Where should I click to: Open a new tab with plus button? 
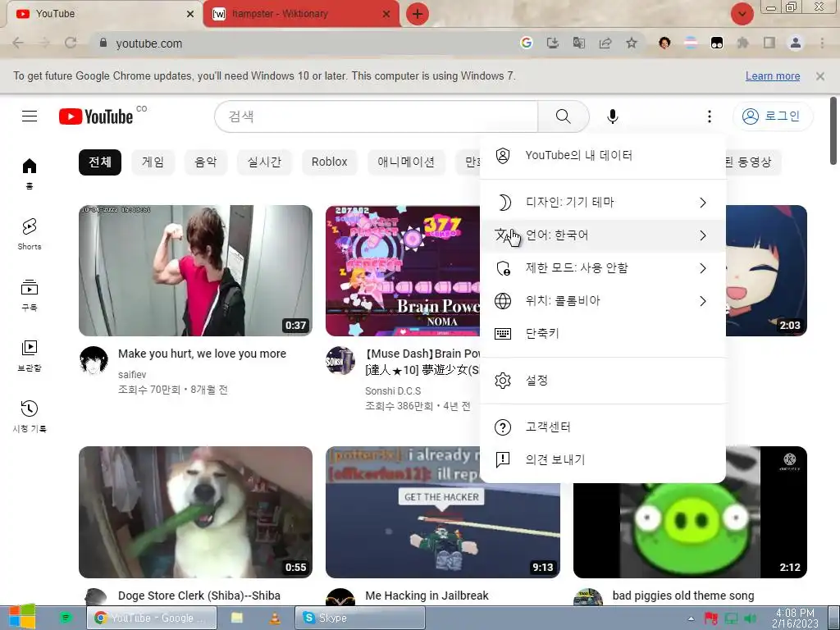click(x=418, y=14)
